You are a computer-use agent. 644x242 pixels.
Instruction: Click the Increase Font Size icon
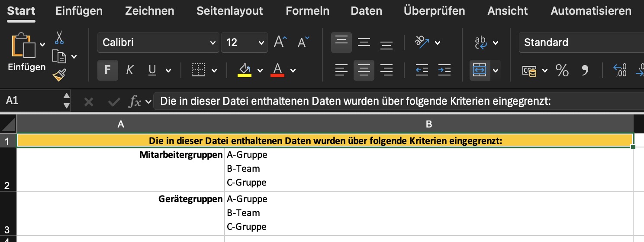280,42
